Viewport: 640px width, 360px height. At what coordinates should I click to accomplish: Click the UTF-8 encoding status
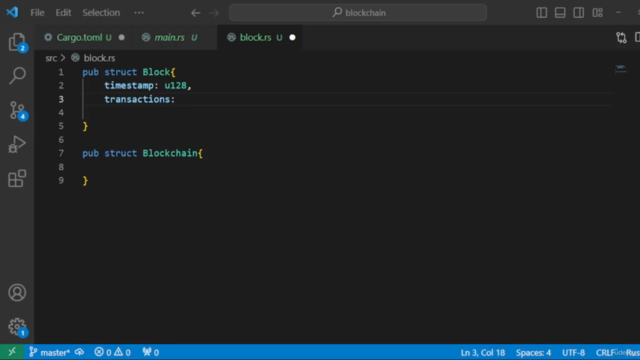coord(573,352)
